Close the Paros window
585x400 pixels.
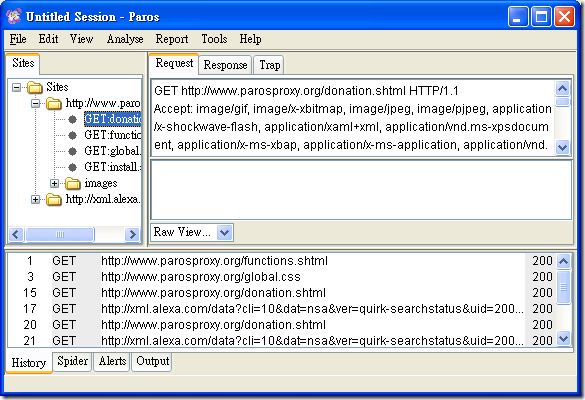pyautogui.click(x=564, y=16)
